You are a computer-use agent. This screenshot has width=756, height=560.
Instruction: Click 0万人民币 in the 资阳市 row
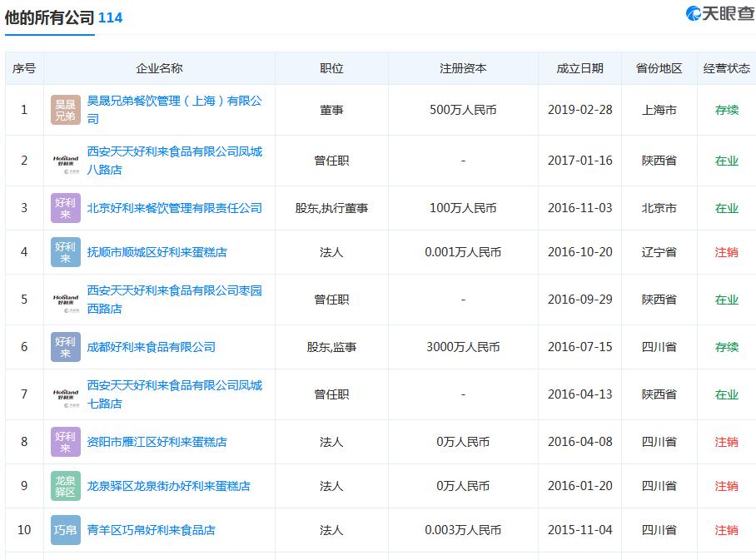(x=463, y=442)
